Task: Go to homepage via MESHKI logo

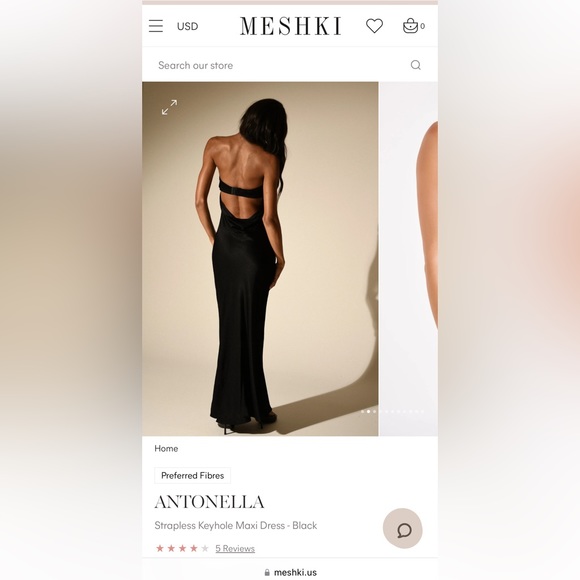Action: pyautogui.click(x=290, y=26)
